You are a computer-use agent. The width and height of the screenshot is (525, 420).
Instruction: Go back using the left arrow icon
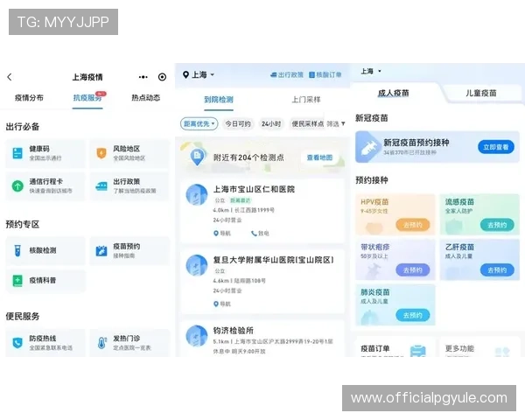10,77
